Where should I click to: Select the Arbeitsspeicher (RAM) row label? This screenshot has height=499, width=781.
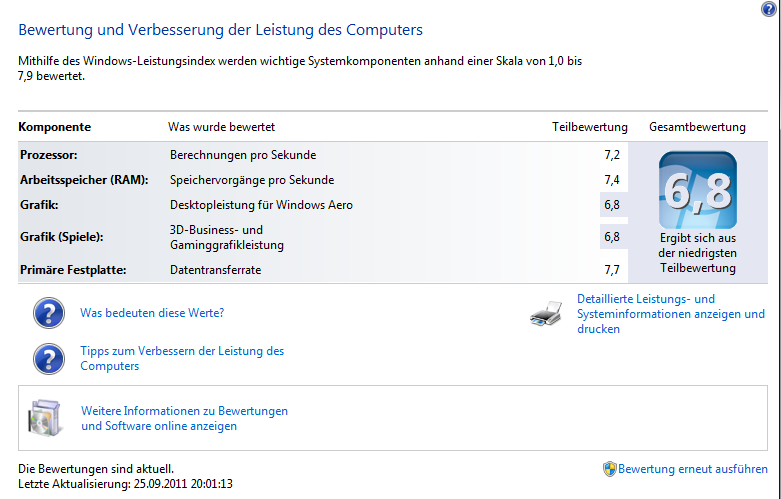pos(84,180)
